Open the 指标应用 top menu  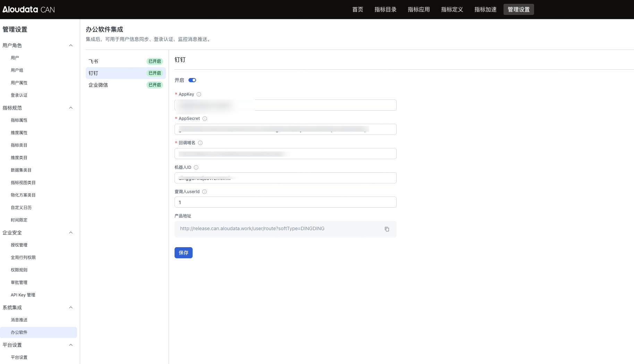click(x=419, y=9)
